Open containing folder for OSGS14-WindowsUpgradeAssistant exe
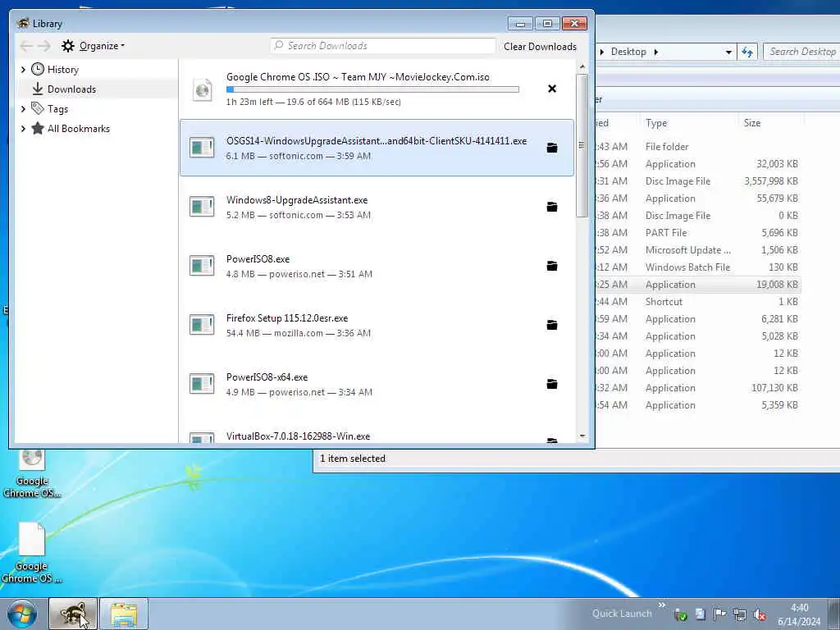The height and width of the screenshot is (630, 840). (552, 148)
